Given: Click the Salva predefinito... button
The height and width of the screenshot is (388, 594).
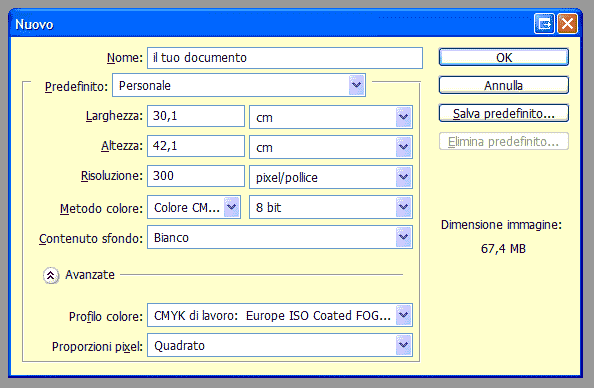Looking at the screenshot, I should pos(504,113).
